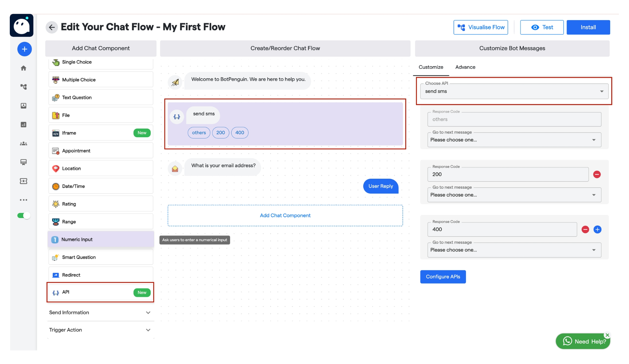Select the Customize tab
Viewport: 629px width, 364px height.
[431, 67]
